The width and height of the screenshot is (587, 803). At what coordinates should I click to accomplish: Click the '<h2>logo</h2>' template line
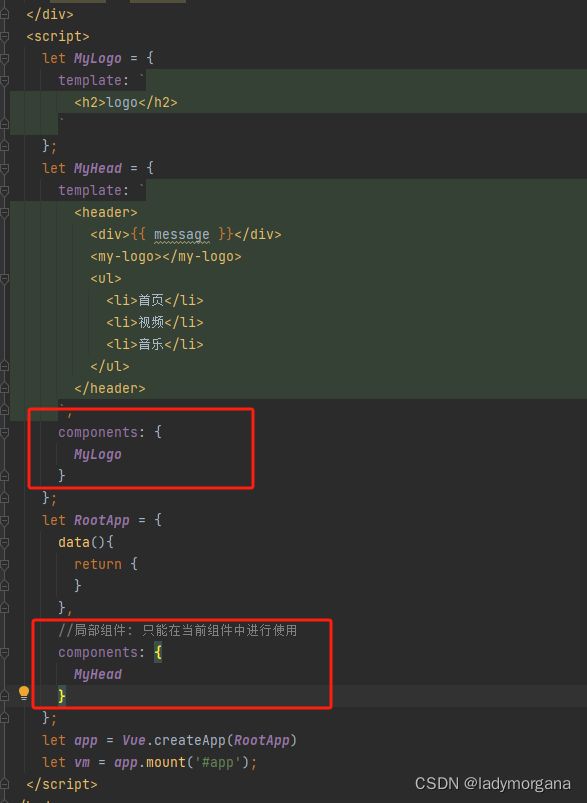coord(126,102)
